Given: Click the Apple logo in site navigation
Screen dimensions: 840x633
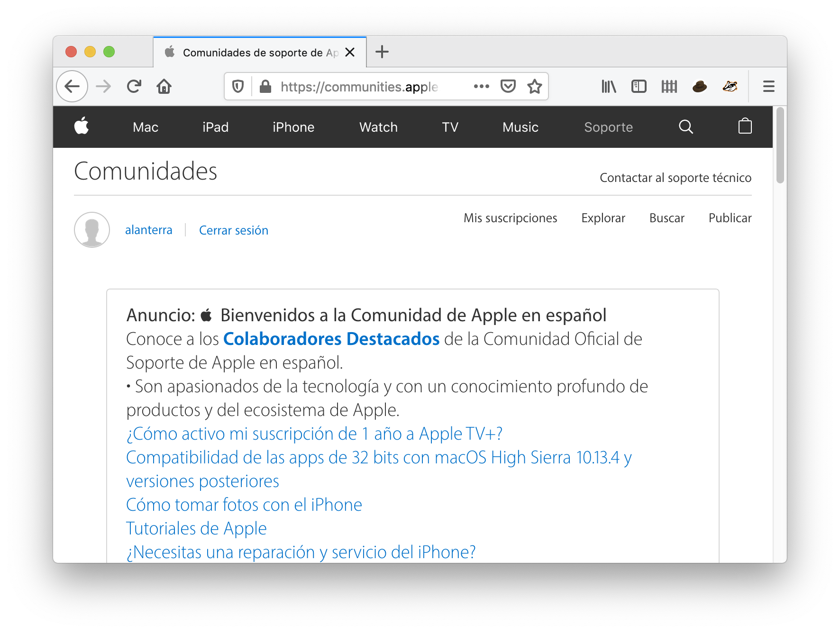Looking at the screenshot, I should (x=82, y=126).
